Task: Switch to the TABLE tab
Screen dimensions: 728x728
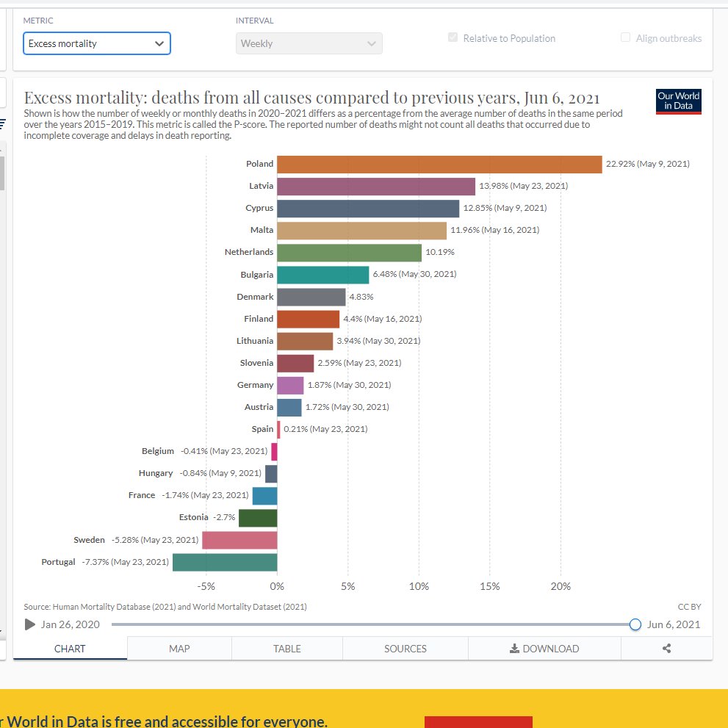Action: pos(287,649)
